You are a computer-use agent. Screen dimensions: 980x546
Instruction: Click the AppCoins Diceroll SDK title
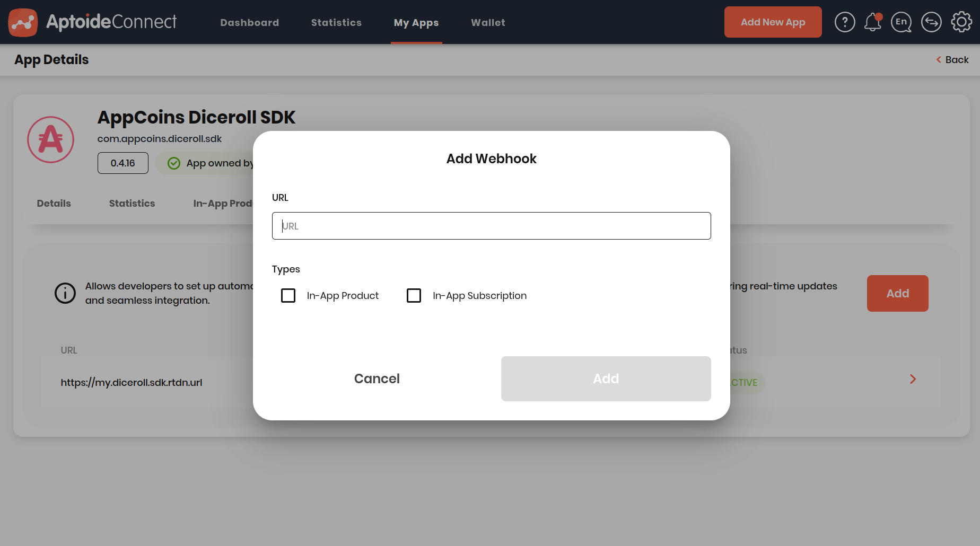click(196, 117)
